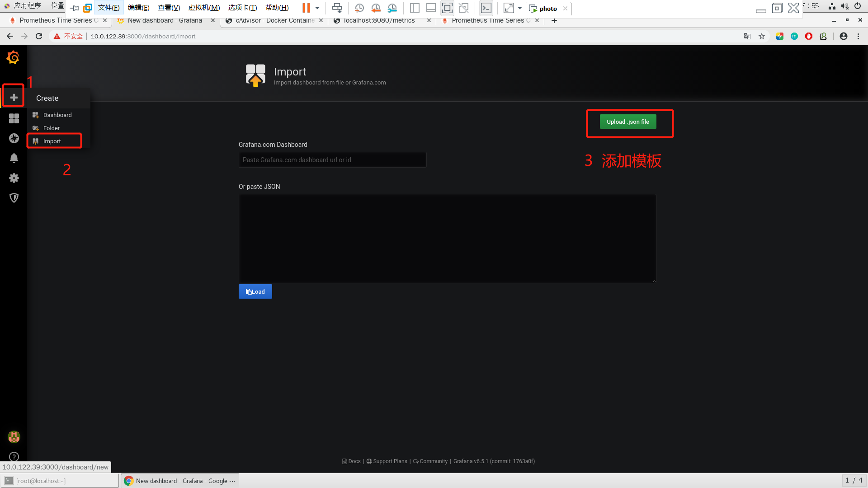Click inside the paste JSON textarea
The image size is (868, 488).
pos(447,238)
